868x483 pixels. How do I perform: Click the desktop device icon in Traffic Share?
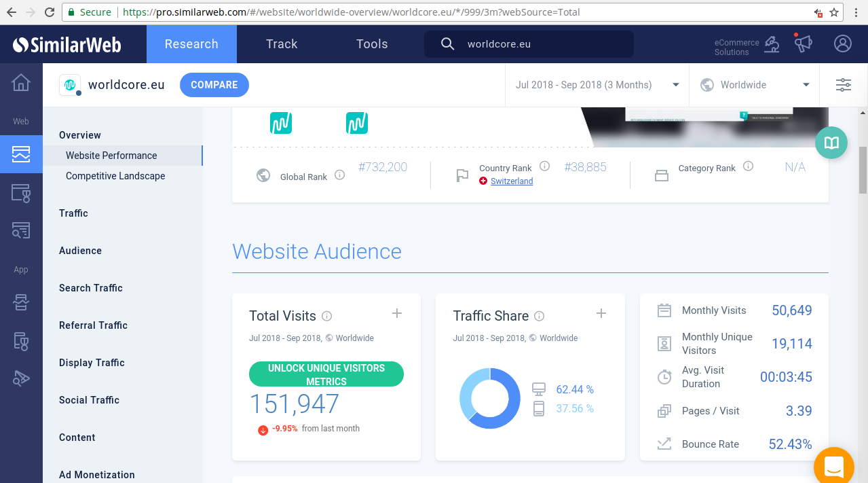pyautogui.click(x=539, y=389)
